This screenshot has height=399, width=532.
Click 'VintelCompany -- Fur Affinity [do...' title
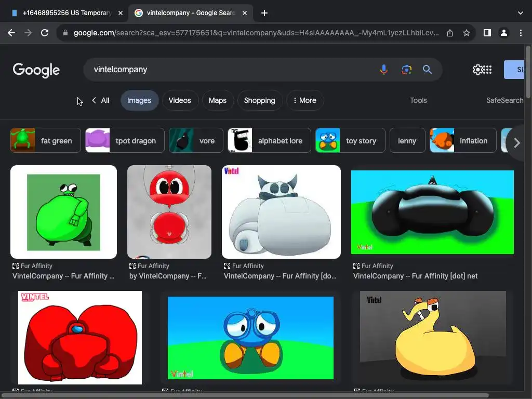[x=280, y=276]
